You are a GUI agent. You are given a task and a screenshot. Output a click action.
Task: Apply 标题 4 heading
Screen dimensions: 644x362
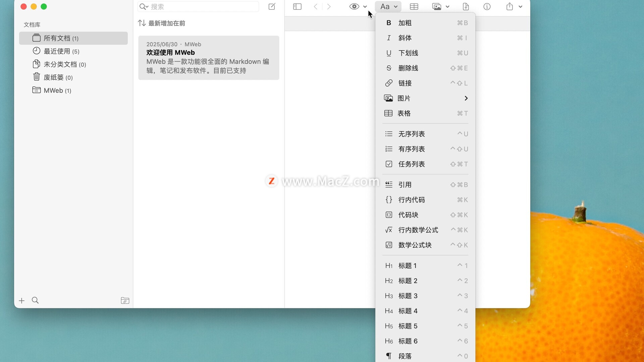click(x=425, y=311)
